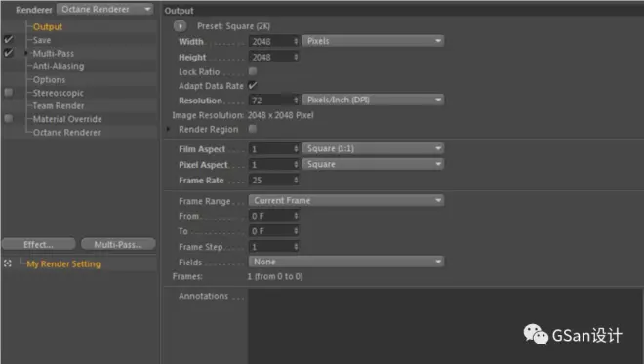
Task: Click the Frame Rate field showing 25
Action: click(270, 180)
